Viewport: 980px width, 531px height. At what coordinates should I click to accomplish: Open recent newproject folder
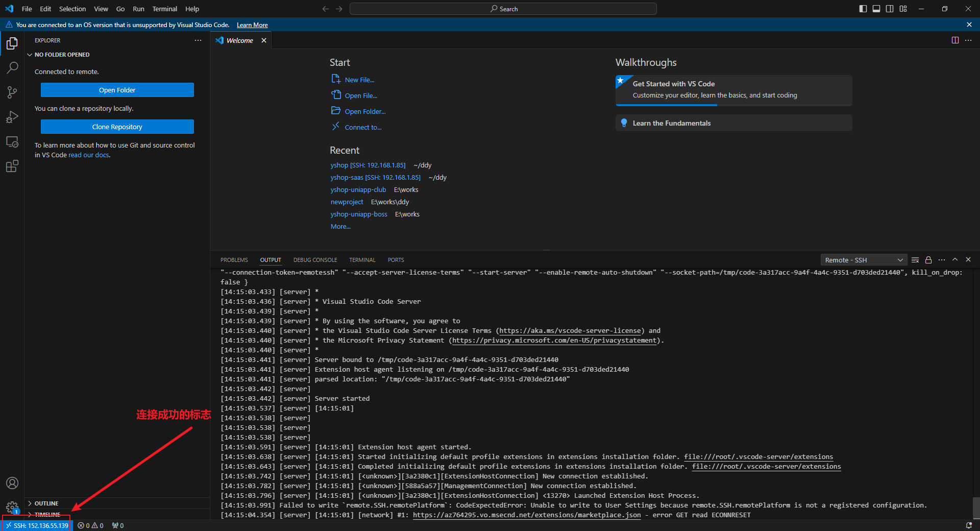pos(347,202)
